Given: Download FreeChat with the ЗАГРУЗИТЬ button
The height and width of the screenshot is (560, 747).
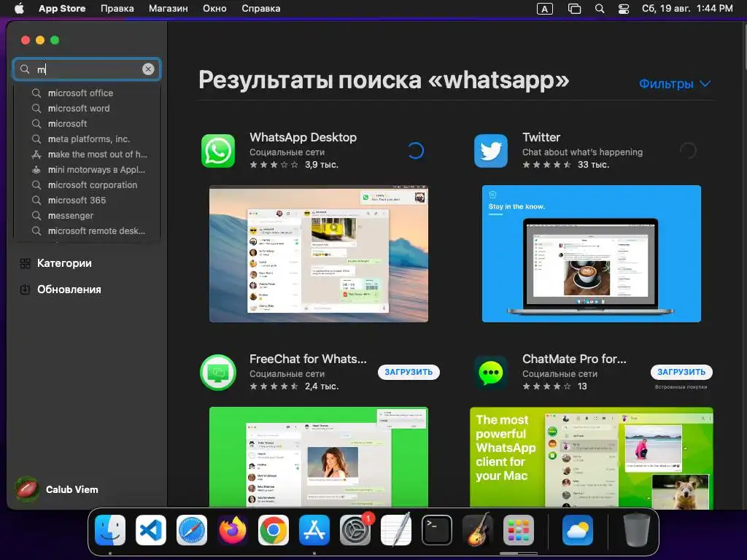Looking at the screenshot, I should coord(409,372).
